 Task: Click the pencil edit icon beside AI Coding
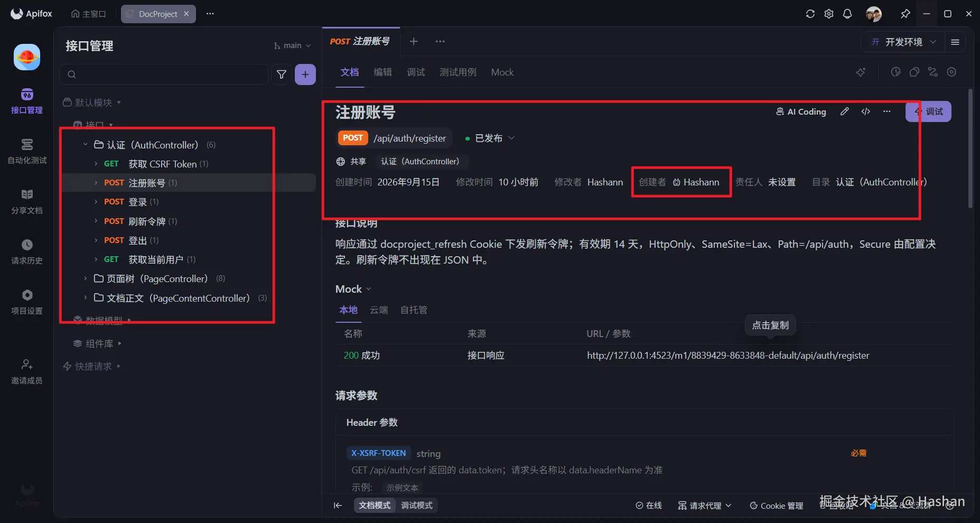tap(845, 111)
